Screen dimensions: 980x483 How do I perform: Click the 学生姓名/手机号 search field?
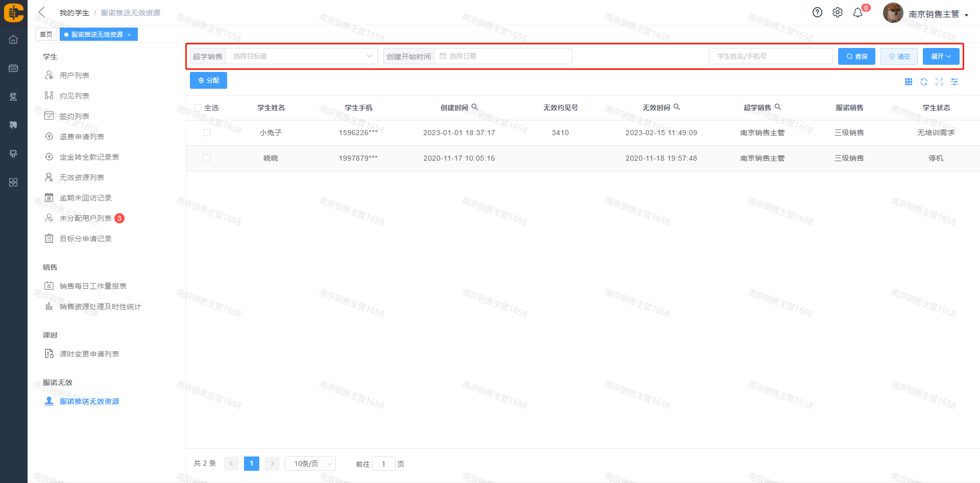tap(770, 56)
